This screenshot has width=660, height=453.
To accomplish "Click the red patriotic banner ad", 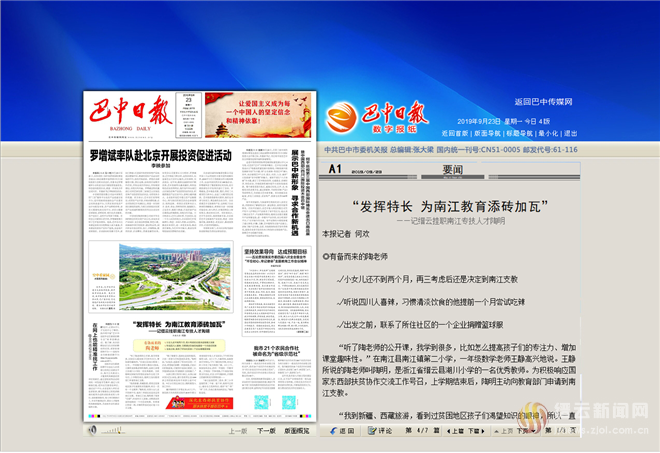I will click(258, 115).
